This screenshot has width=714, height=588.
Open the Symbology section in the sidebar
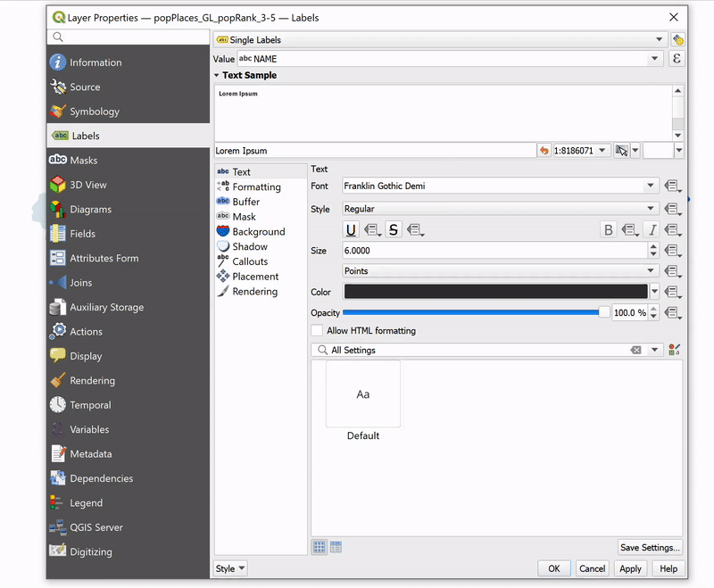pyautogui.click(x=94, y=112)
